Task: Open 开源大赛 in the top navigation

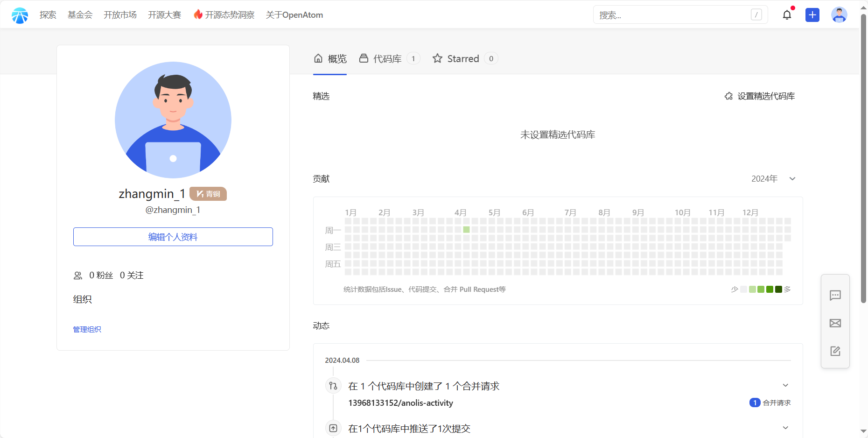Action: (x=165, y=15)
